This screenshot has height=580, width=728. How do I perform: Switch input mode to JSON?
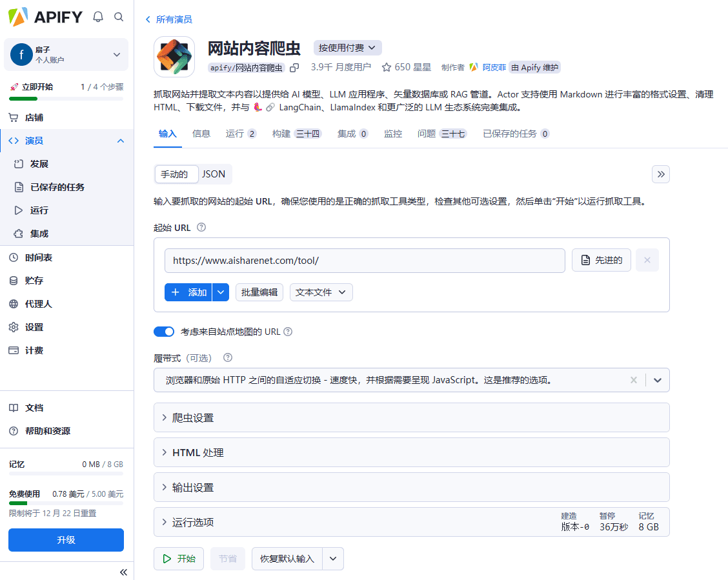tap(214, 174)
